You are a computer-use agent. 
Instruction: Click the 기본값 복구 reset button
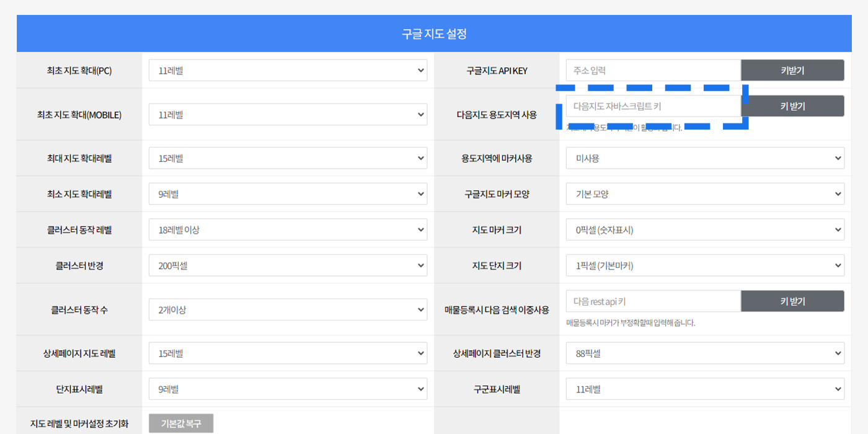point(181,423)
